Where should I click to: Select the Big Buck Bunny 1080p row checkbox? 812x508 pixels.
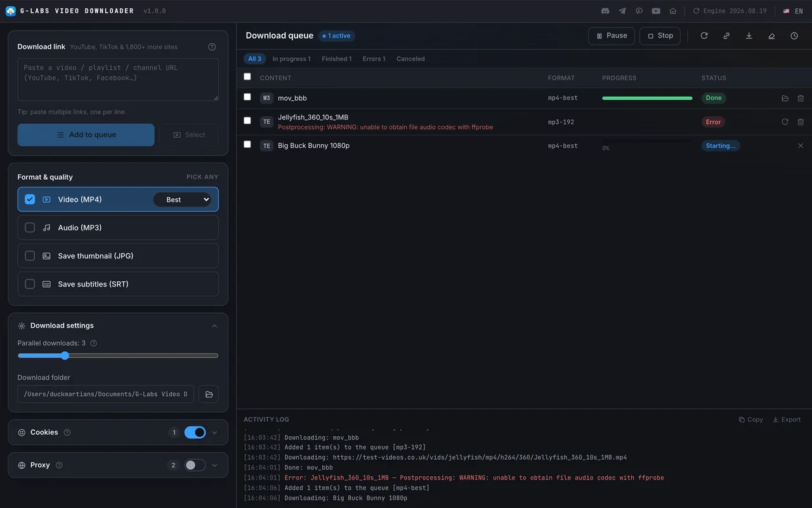pos(247,145)
